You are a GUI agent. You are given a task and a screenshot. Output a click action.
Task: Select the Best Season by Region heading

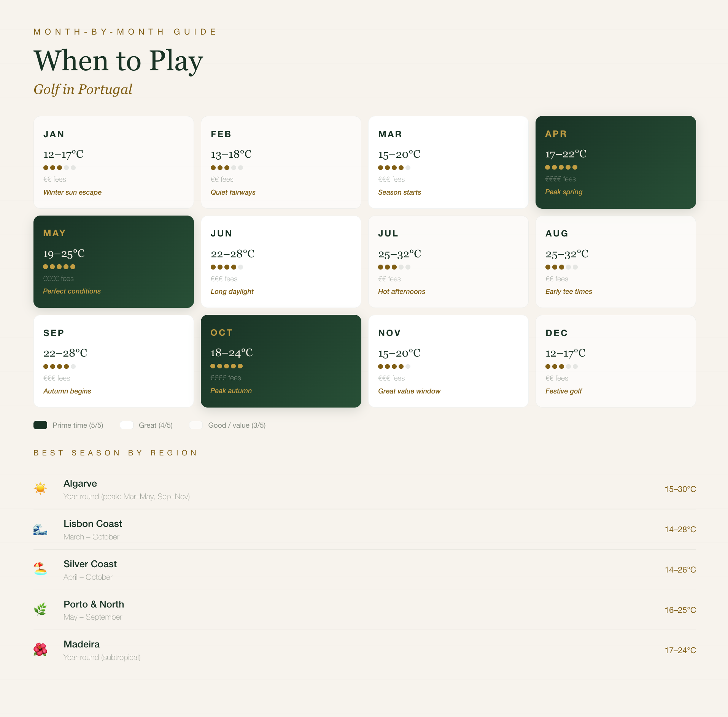(x=115, y=452)
